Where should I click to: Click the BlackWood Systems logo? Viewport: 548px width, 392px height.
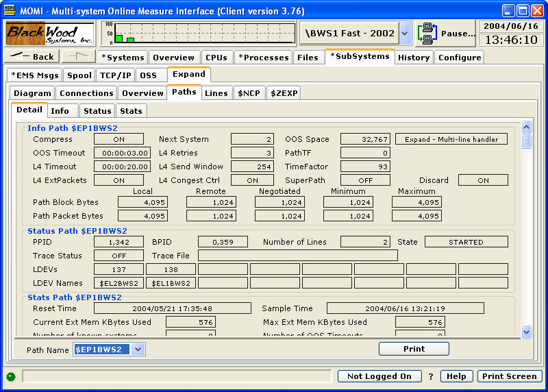[50, 33]
